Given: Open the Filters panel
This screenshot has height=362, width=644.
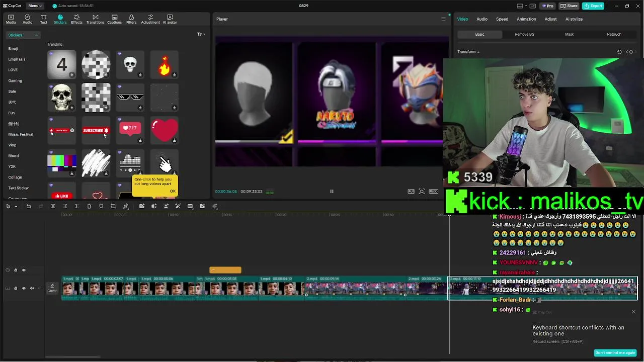Looking at the screenshot, I should (x=131, y=19).
